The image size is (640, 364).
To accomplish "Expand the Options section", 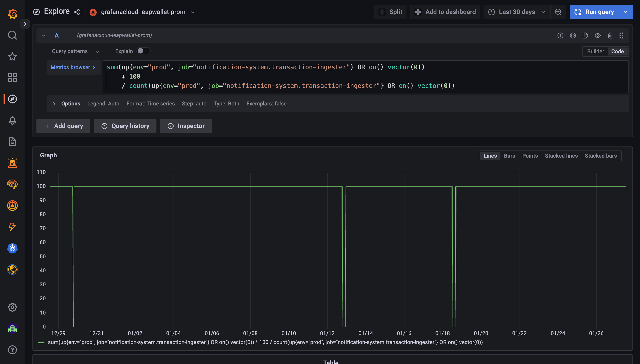I will coord(54,103).
